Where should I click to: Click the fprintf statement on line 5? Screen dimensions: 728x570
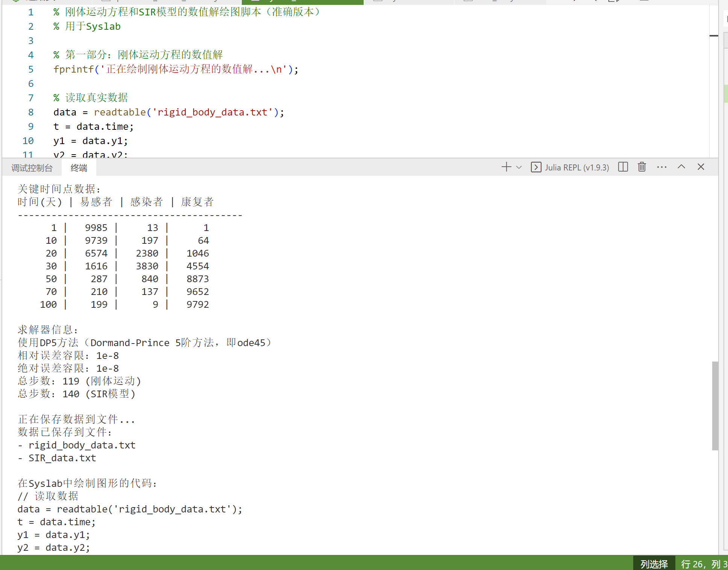[x=176, y=69]
